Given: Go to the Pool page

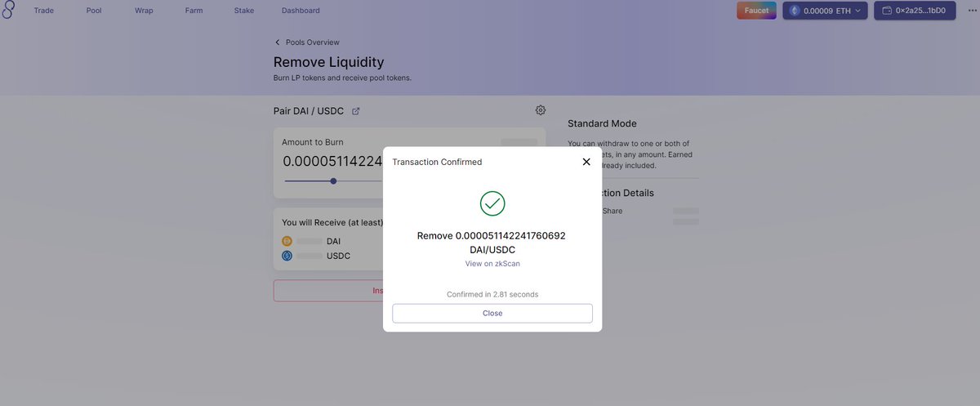Looking at the screenshot, I should (x=94, y=11).
